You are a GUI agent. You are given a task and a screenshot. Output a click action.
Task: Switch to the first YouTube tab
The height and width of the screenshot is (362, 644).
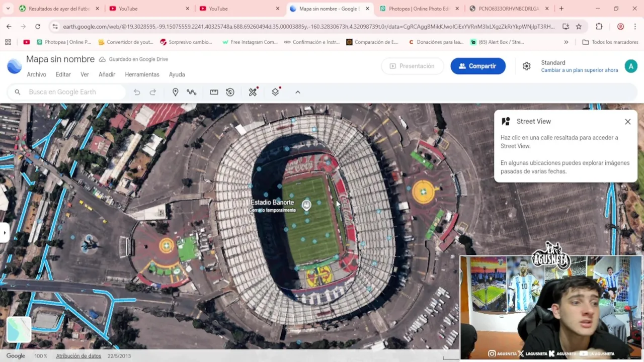pyautogui.click(x=149, y=9)
